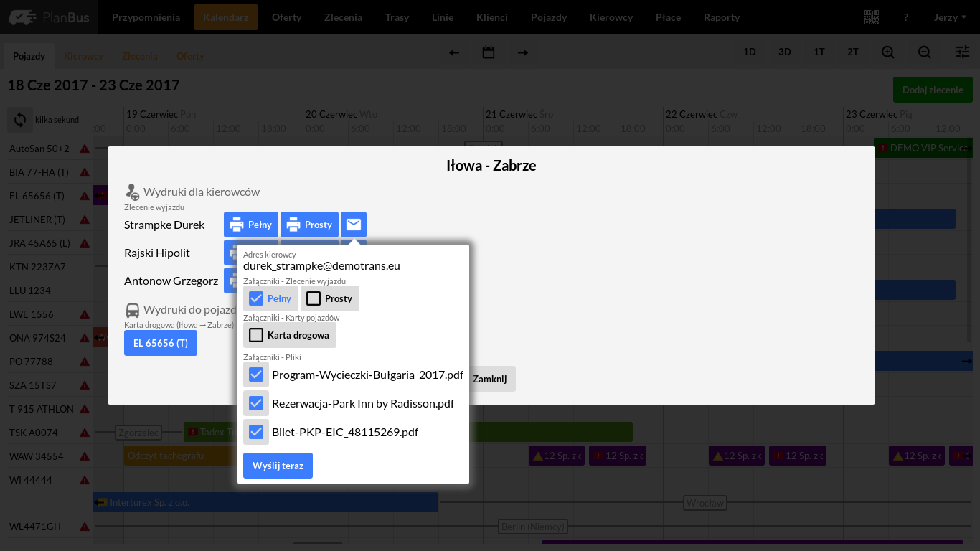980x551 pixels.
Task: Jump to a date using the calendar icon
Action: coord(488,52)
